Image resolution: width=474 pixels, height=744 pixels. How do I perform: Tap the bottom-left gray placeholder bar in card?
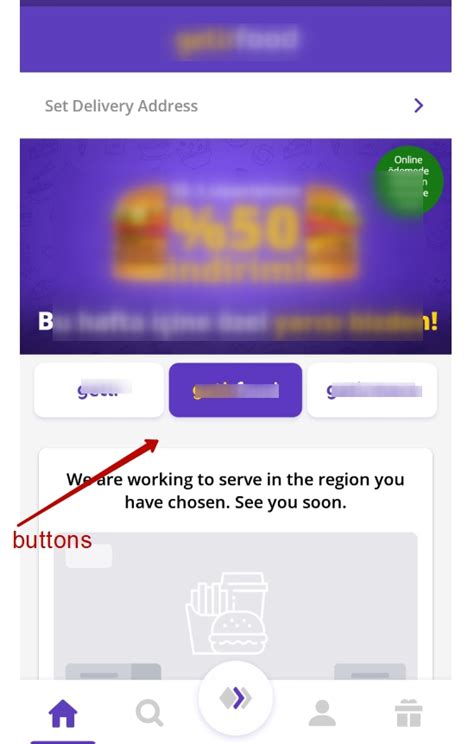(x=113, y=672)
